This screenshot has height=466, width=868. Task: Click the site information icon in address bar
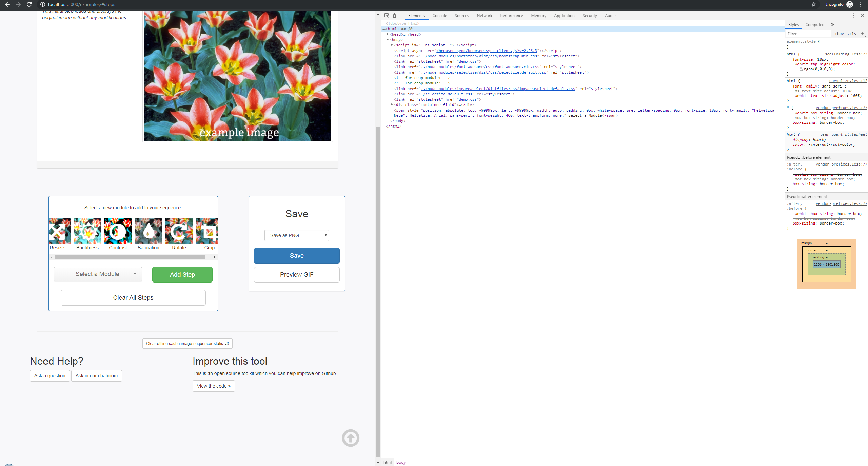(x=43, y=4)
